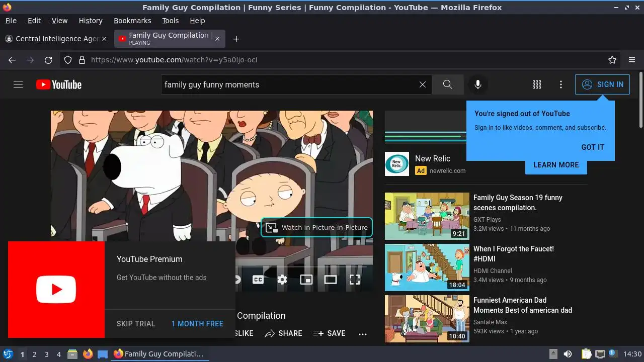
Task: Switch to workspace 4
Action: click(58, 354)
